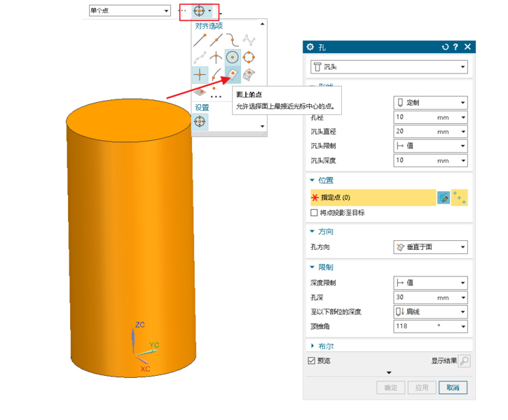508x420 pixels.
Task: Open the 沉头 hole type dropdown
Action: pyautogui.click(x=389, y=67)
